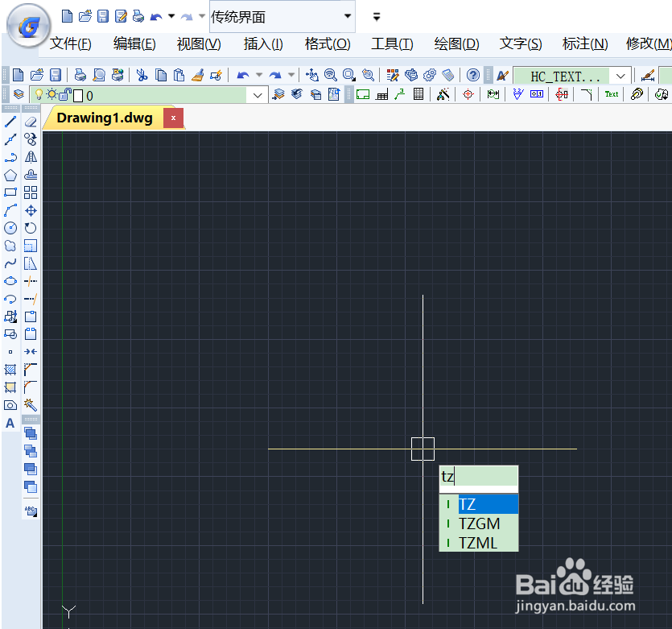Open the HC_TEXT text style dropdown
672x629 pixels.
click(x=620, y=75)
